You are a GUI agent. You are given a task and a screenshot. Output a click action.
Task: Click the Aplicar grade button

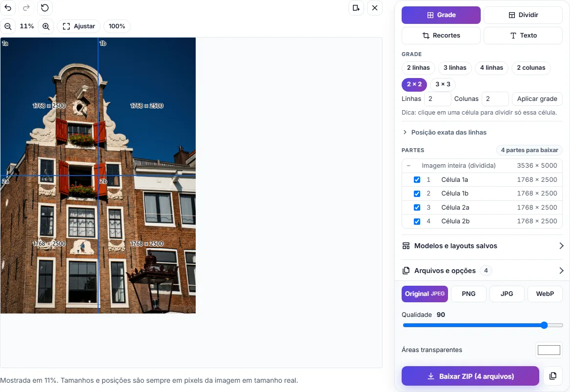click(537, 99)
